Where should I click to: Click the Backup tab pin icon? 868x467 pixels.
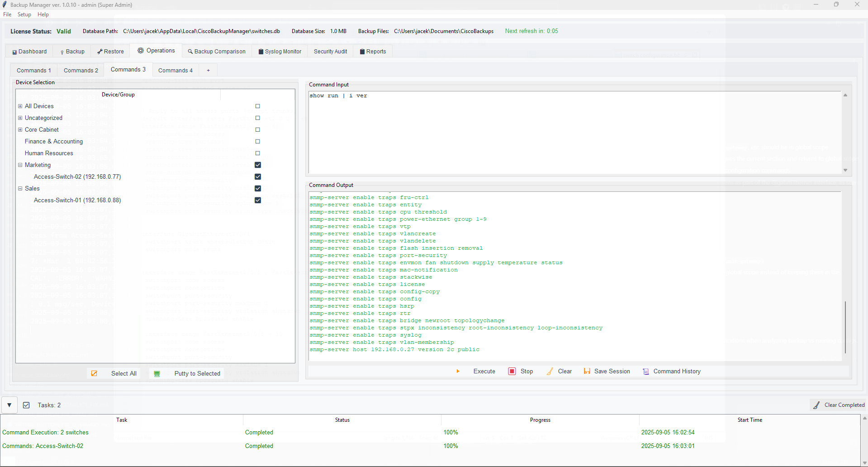point(62,52)
